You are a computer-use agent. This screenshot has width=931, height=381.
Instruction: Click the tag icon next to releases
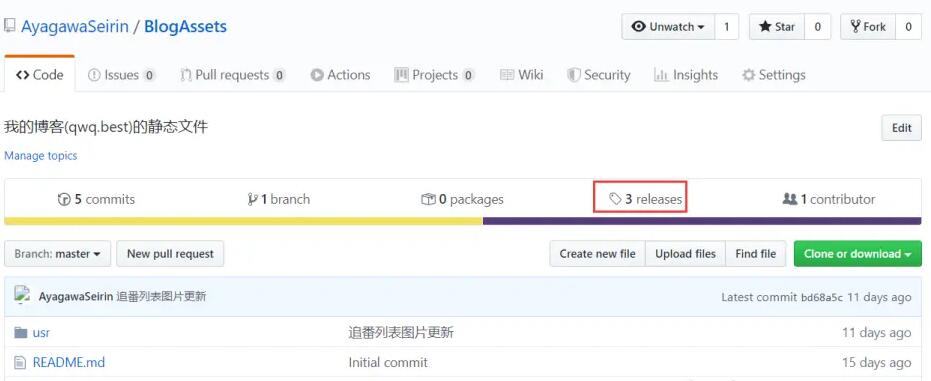click(x=615, y=199)
